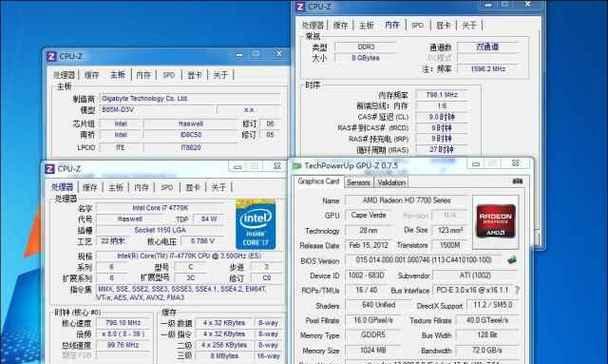
Task: Click the CPU-Z logo in the memory window title bar
Action: point(300,7)
